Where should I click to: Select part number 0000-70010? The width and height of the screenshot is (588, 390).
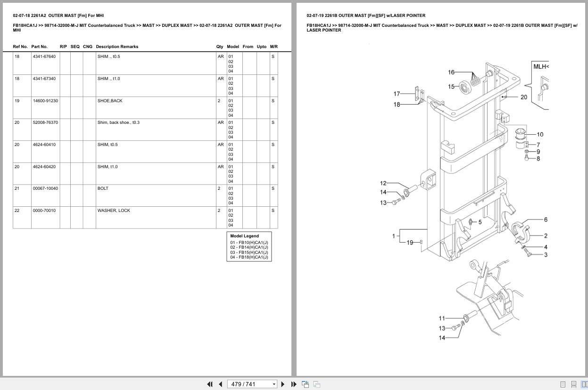click(x=44, y=211)
